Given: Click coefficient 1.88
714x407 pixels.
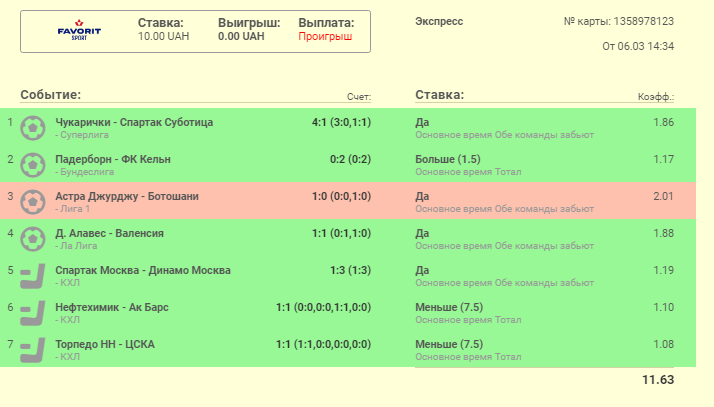Looking at the screenshot, I should coord(663,234).
